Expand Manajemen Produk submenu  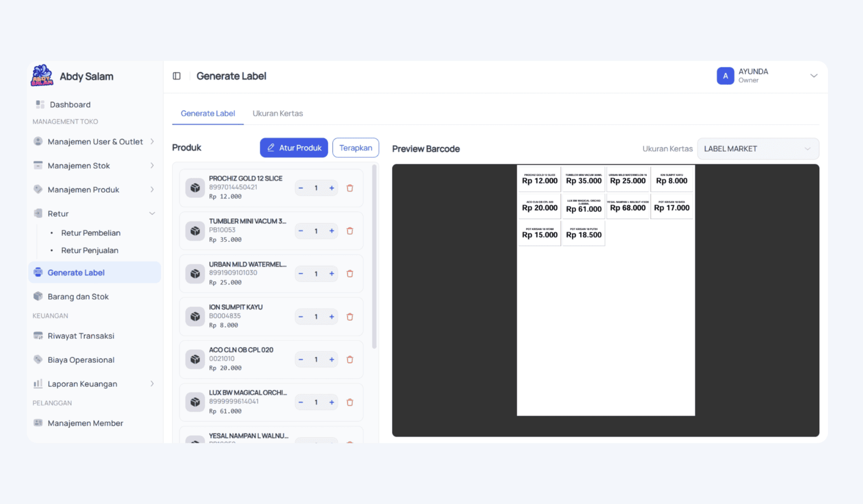(94, 190)
